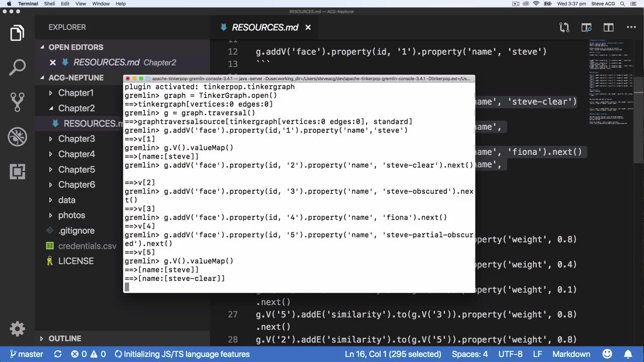This screenshot has width=644, height=362.
Task: Open Source Control view in activity bar
Action: click(x=17, y=102)
